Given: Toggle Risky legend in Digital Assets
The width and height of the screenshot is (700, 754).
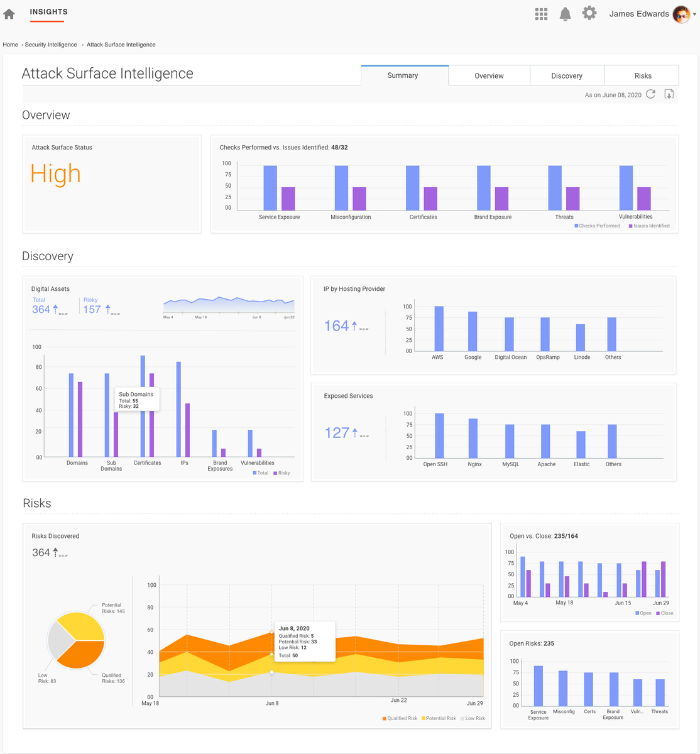Looking at the screenshot, I should pos(282,473).
